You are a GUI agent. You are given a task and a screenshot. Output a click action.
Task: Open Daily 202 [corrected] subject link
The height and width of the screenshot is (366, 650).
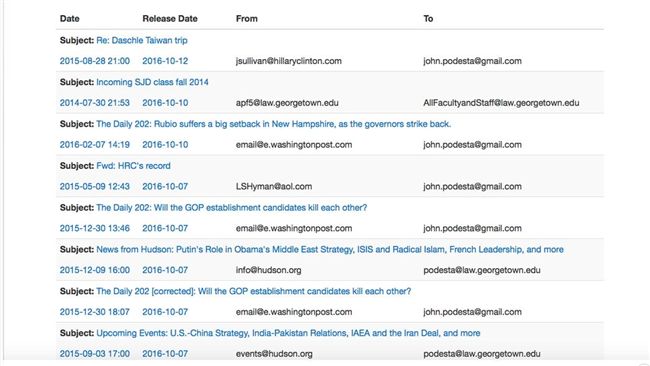click(253, 291)
